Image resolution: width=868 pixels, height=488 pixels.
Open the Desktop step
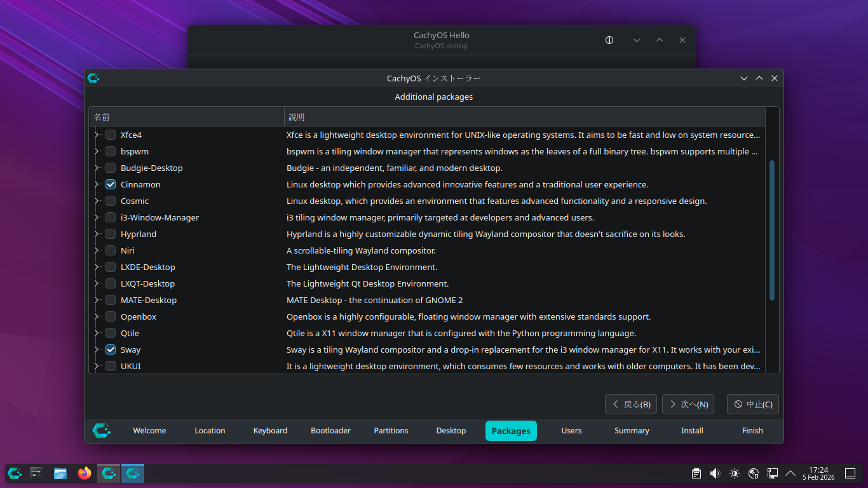[x=451, y=431]
